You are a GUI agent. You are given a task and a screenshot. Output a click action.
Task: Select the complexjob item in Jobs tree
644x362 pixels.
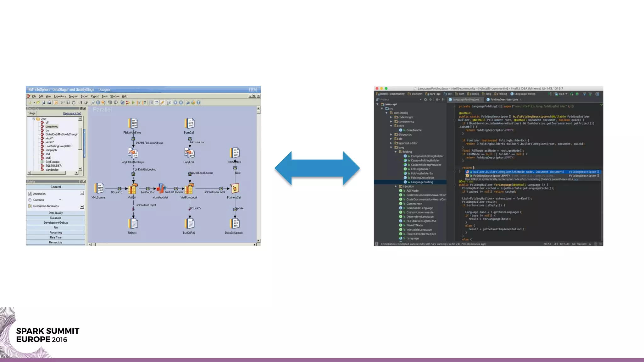(52, 127)
